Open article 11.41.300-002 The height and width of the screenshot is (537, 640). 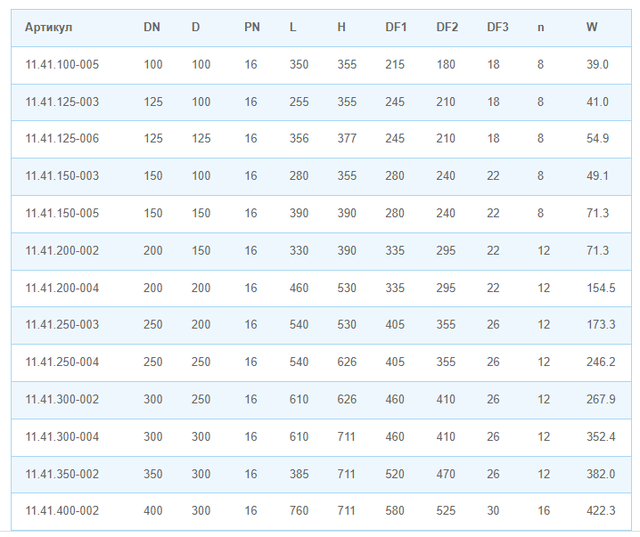pyautogui.click(x=62, y=399)
